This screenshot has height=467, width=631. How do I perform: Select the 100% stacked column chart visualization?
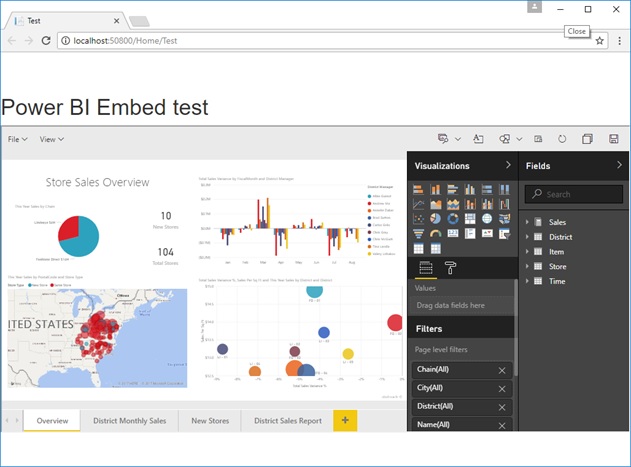[504, 189]
